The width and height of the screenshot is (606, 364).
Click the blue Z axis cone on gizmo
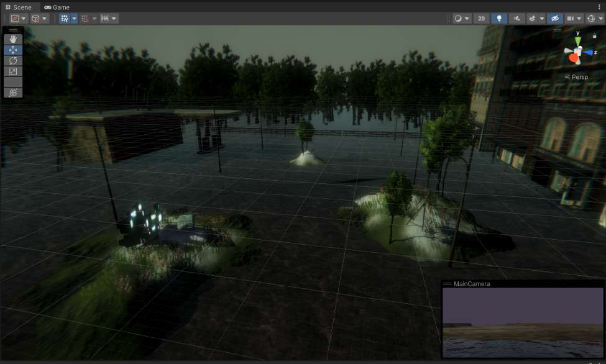[x=588, y=52]
